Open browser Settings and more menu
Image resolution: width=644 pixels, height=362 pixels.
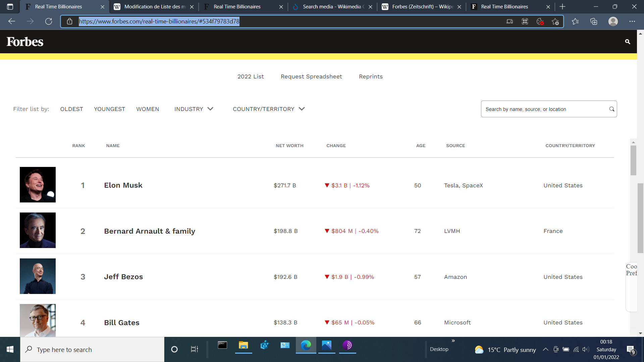point(632,21)
